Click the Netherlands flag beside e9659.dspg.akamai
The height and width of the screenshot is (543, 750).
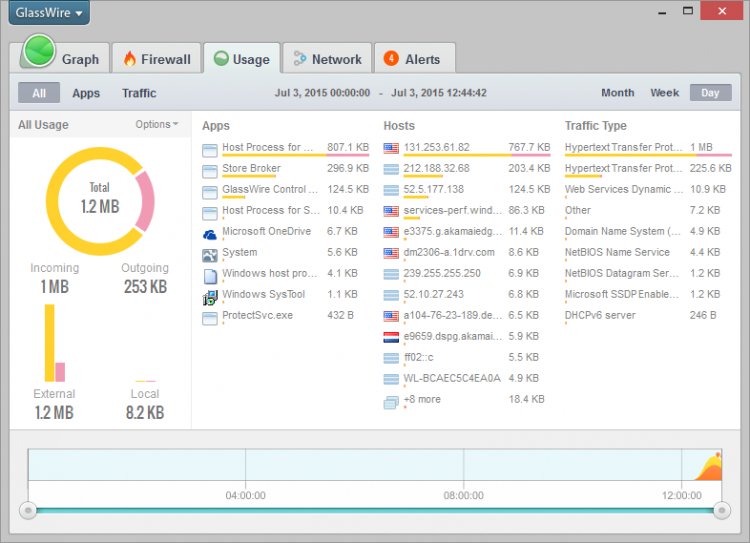coord(391,337)
